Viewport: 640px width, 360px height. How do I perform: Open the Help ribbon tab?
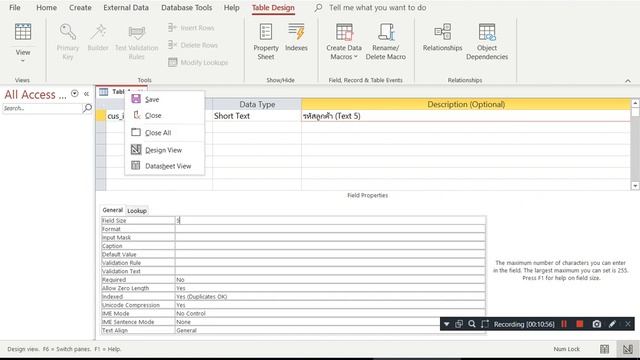click(x=231, y=7)
